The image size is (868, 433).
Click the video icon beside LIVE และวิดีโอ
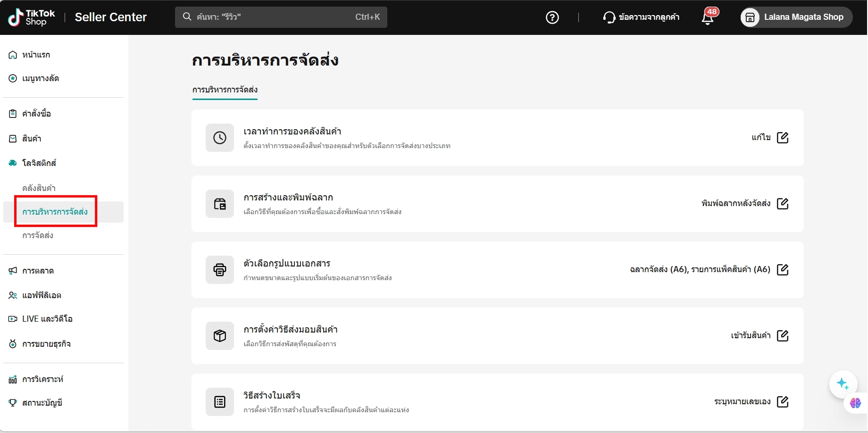tap(13, 319)
